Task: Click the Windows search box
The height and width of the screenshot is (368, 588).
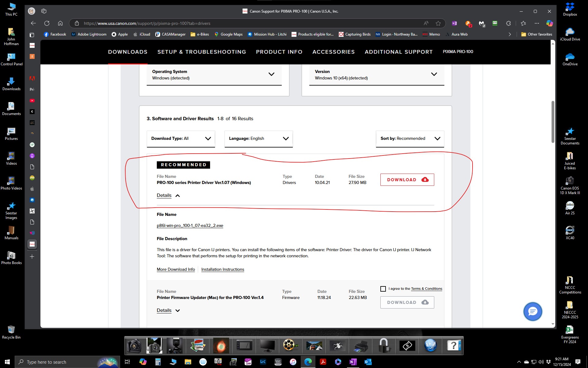Action: pos(61,362)
